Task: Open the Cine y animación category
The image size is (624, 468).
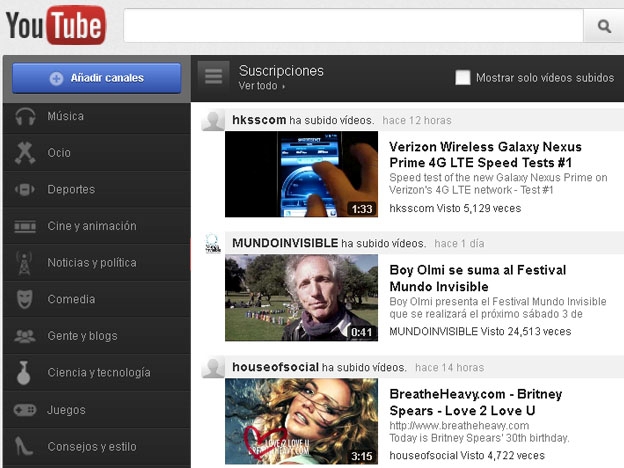Action: [x=97, y=226]
